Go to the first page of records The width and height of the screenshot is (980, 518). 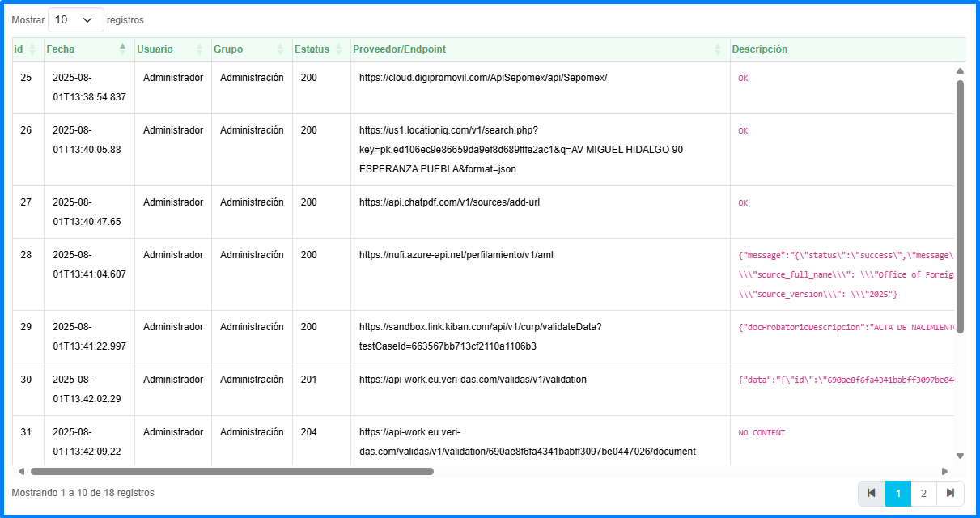[872, 493]
